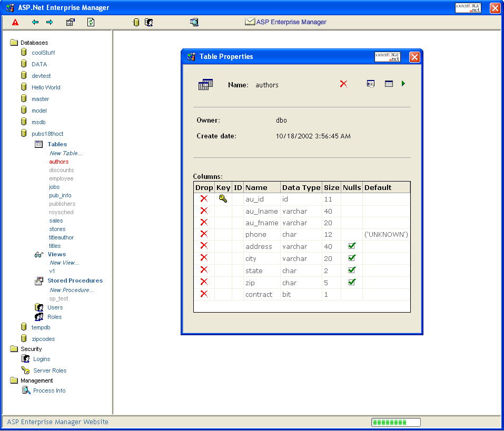Select the titleauthor table

point(62,237)
